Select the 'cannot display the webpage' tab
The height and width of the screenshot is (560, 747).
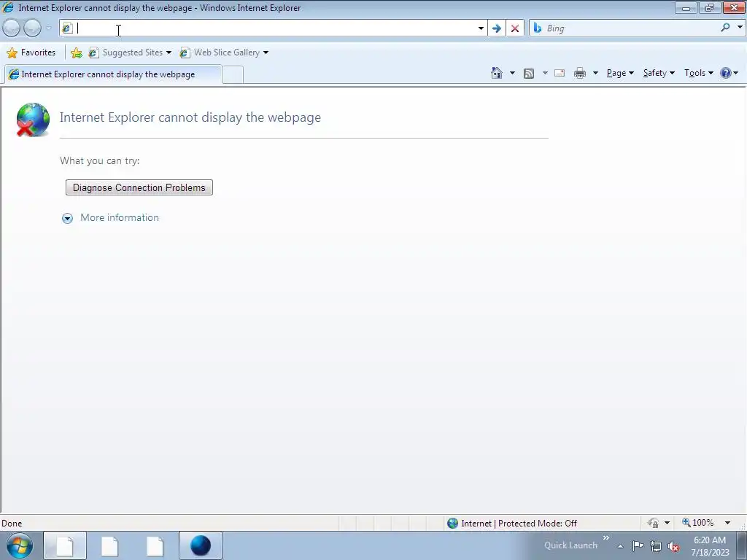(x=112, y=74)
